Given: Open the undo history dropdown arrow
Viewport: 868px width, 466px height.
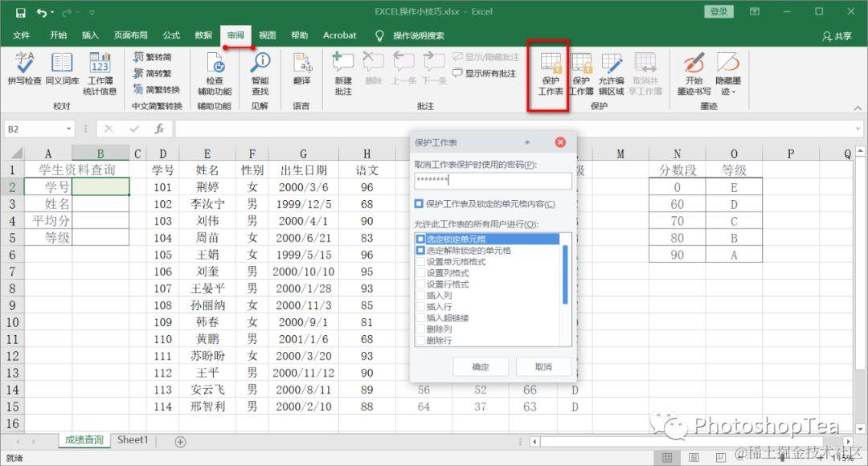Looking at the screenshot, I should pyautogui.click(x=52, y=12).
